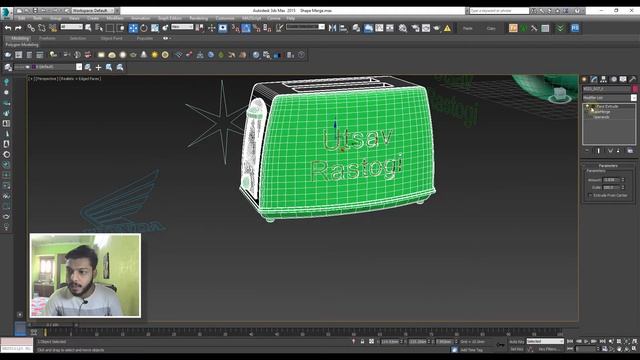Open the Selected key target dropdown
This screenshot has width=640, height=360.
coord(545,341)
